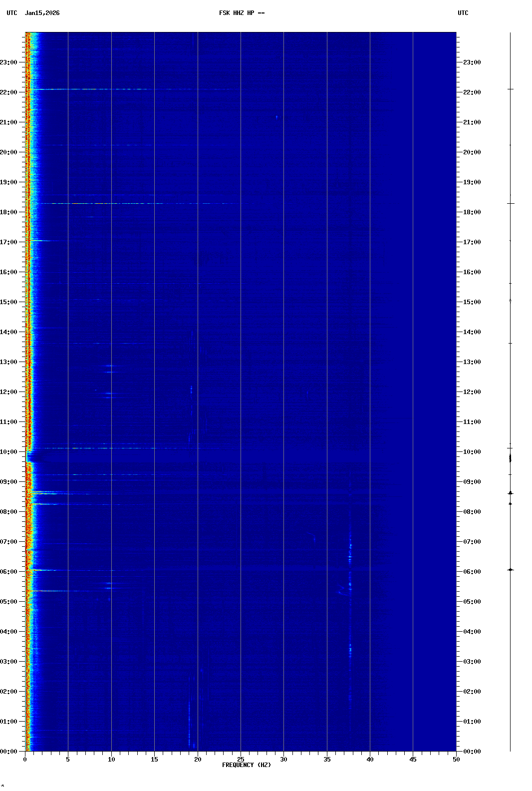Click the seismogram trace spike near 06:00
The image size is (532, 791).
[510, 570]
